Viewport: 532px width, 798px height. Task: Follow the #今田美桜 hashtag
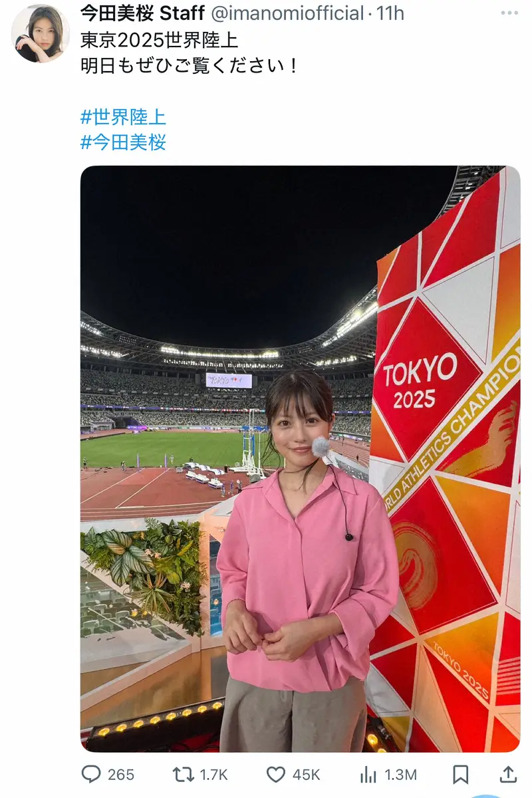click(x=123, y=142)
